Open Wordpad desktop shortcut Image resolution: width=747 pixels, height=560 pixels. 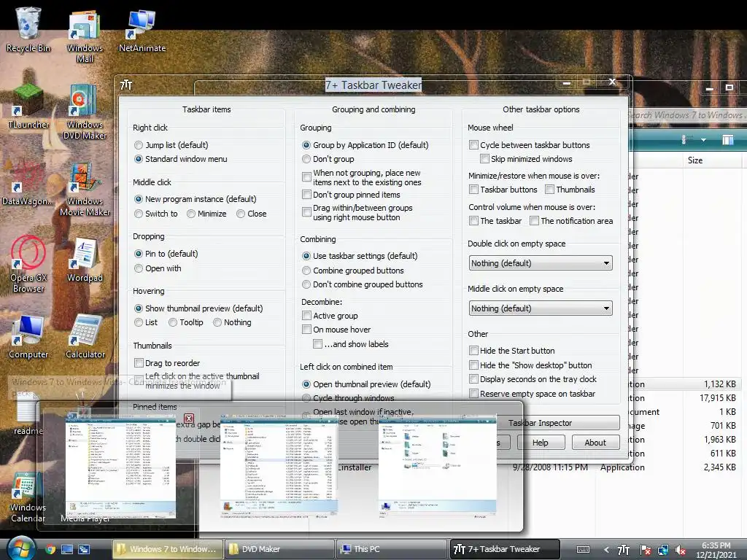point(85,259)
